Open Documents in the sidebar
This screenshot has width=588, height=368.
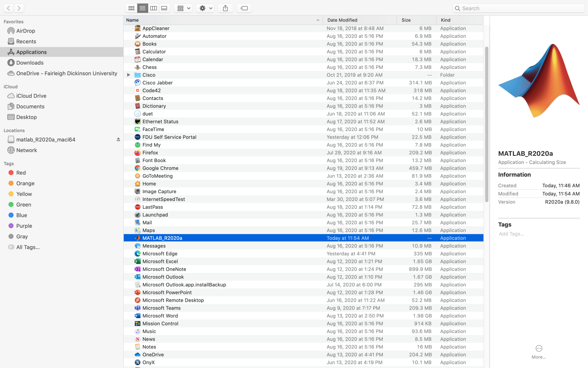62,106
